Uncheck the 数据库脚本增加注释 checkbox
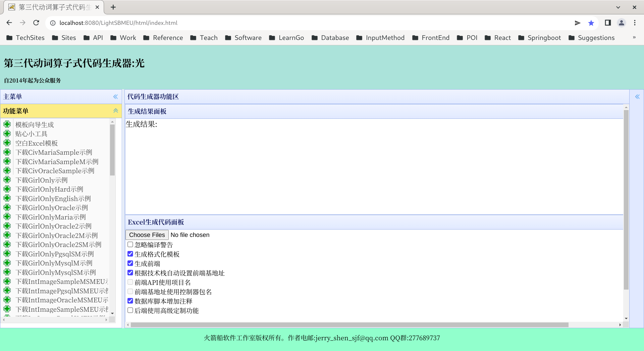Viewport: 644px width, 351px height. [x=130, y=301]
